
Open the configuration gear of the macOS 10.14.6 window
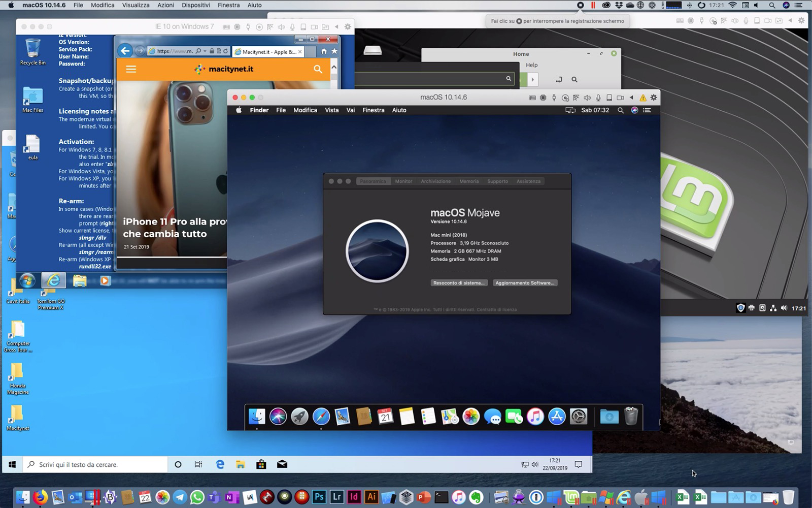(x=654, y=98)
